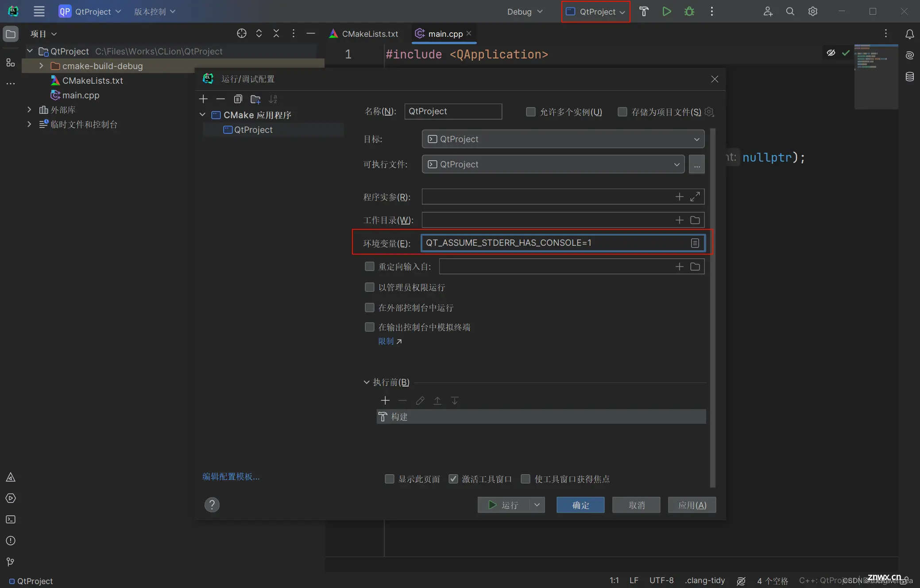Open Services tool window icon
Screen dimensions: 920x588
11,498
